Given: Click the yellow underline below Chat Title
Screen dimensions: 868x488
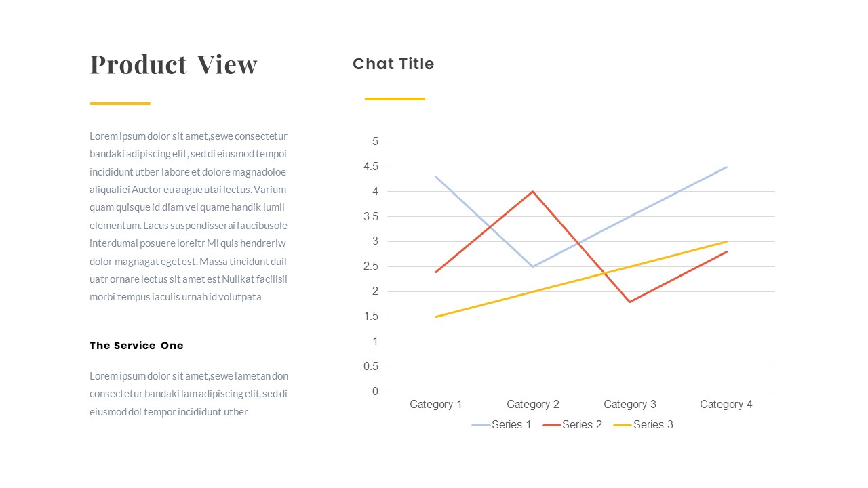Looking at the screenshot, I should tap(395, 99).
